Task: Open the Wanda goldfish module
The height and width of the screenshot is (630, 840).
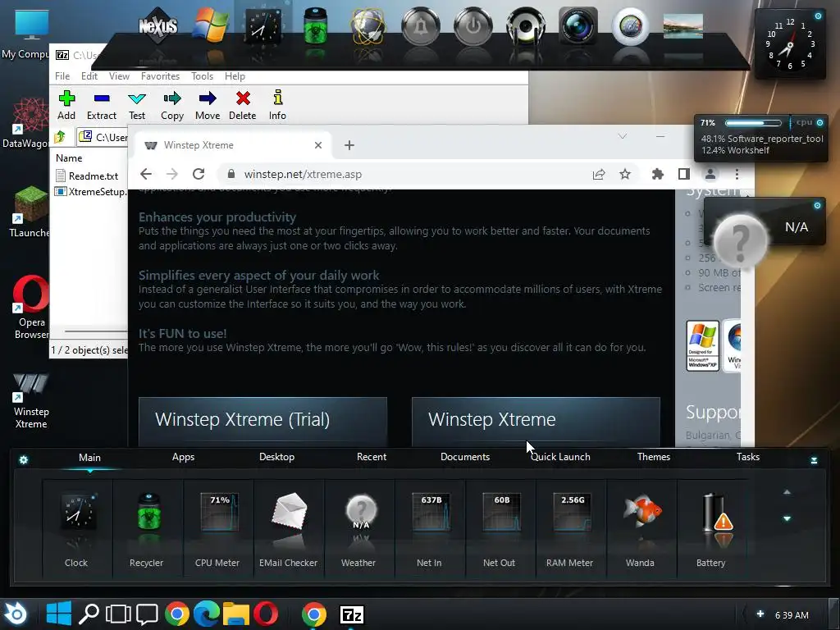Action: click(640, 529)
